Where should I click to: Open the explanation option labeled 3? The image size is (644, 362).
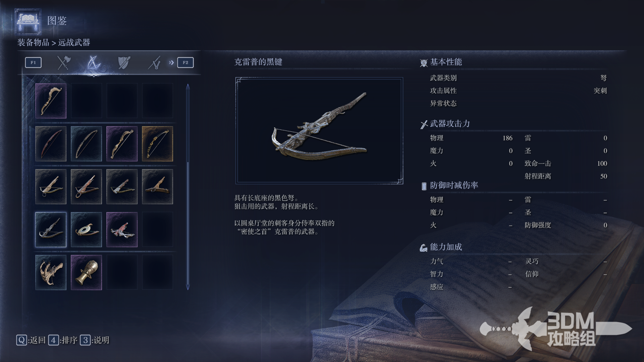95,340
